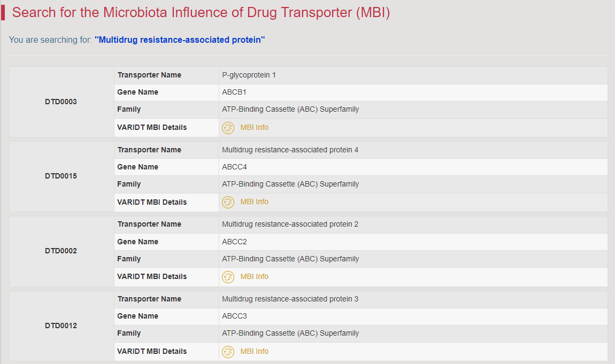The width and height of the screenshot is (615, 364).
Task: Click Multidrug resistance-associated protein 2 name
Action: pyautogui.click(x=290, y=224)
